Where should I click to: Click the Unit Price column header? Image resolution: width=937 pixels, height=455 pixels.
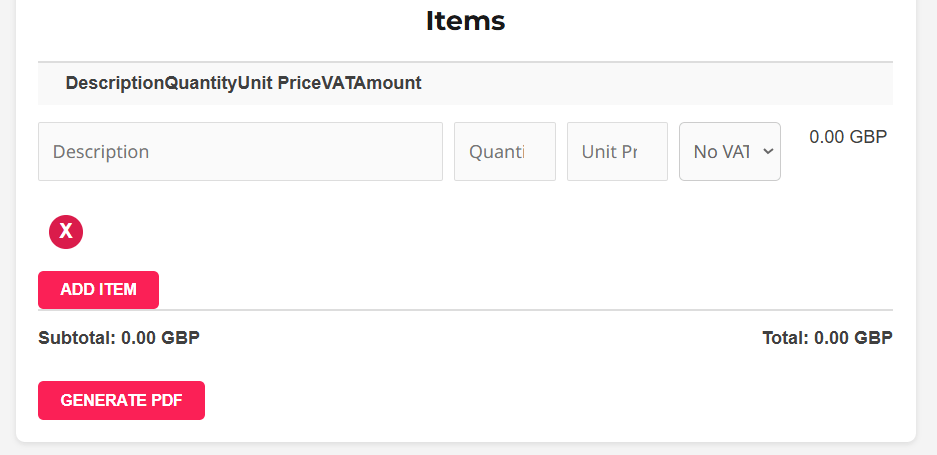(x=279, y=84)
